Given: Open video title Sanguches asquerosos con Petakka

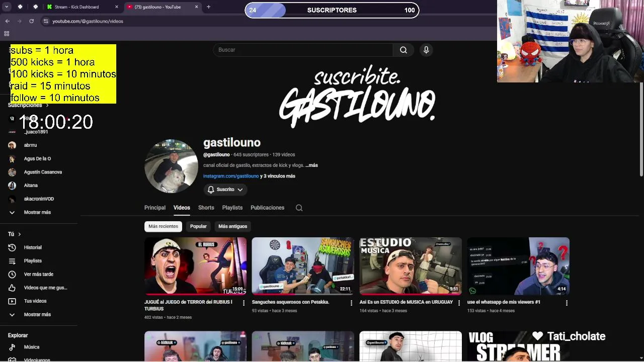Looking at the screenshot, I should (290, 302).
